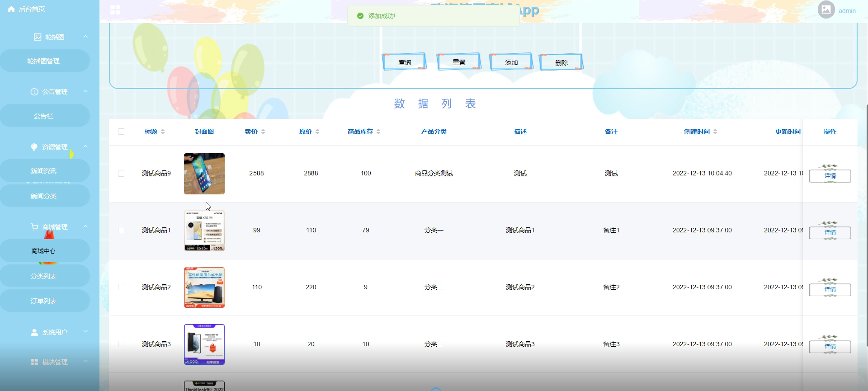Click the 查询 search button
Screen dimensions: 868x391
click(405, 62)
